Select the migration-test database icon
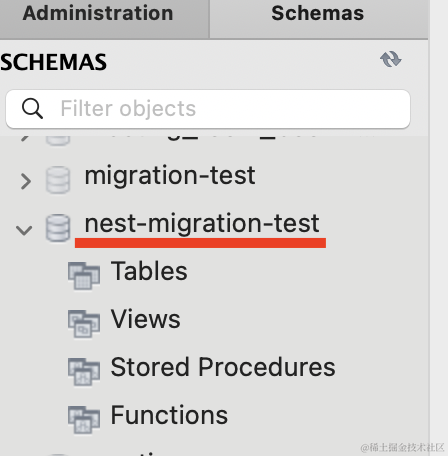Screen dimensions: 448x456 pyautogui.click(x=58, y=180)
